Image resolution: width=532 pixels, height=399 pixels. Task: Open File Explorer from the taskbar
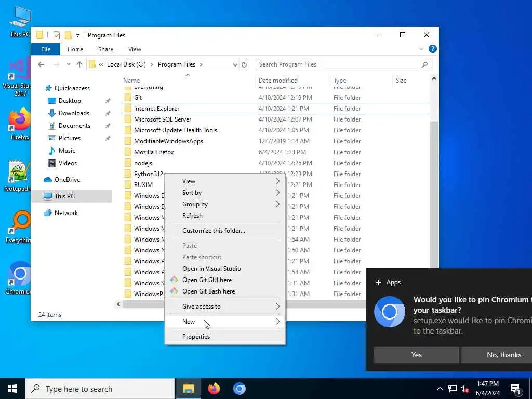[188, 389]
